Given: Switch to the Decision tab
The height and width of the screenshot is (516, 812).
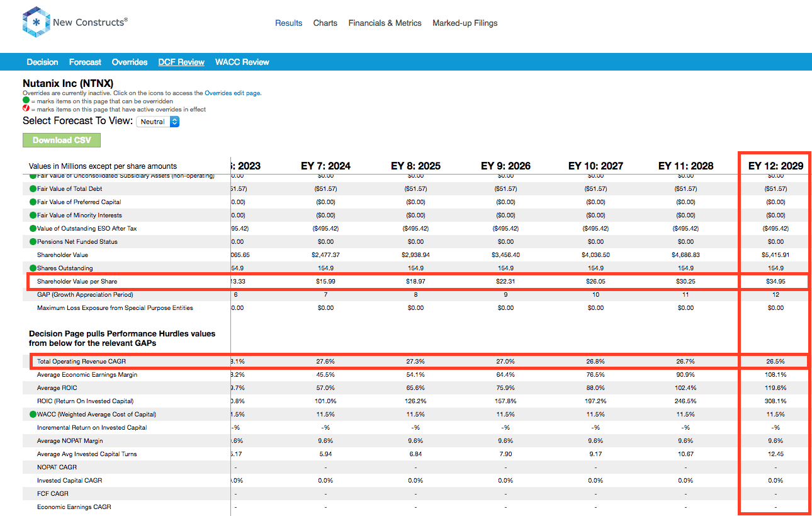Looking at the screenshot, I should click(42, 62).
